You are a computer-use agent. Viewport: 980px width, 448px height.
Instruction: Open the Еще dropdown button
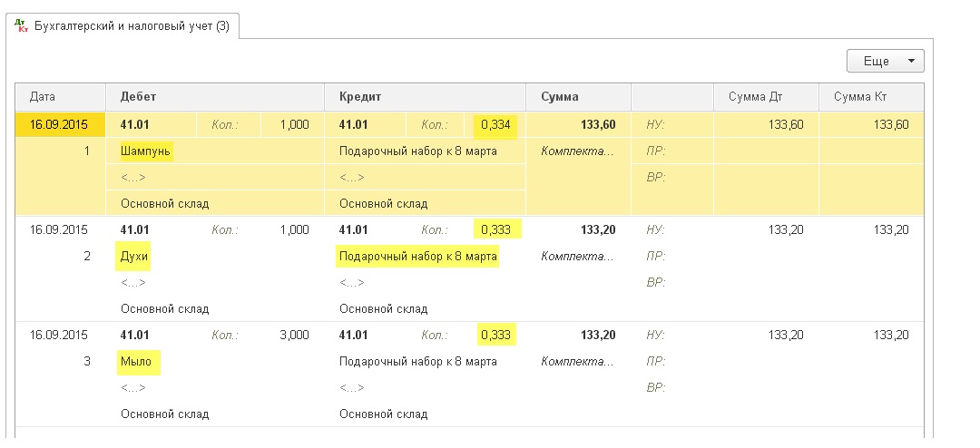(x=885, y=62)
